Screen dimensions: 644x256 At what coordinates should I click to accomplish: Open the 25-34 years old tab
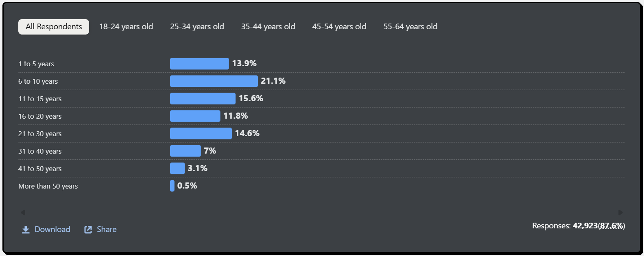pyautogui.click(x=197, y=27)
